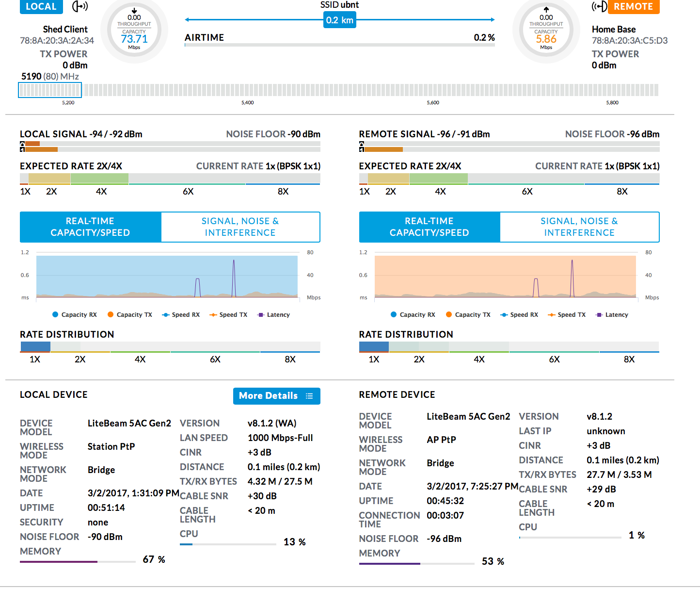The width and height of the screenshot is (700, 589).
Task: Click the download arrow in local throughput gauge
Action: coord(134,11)
